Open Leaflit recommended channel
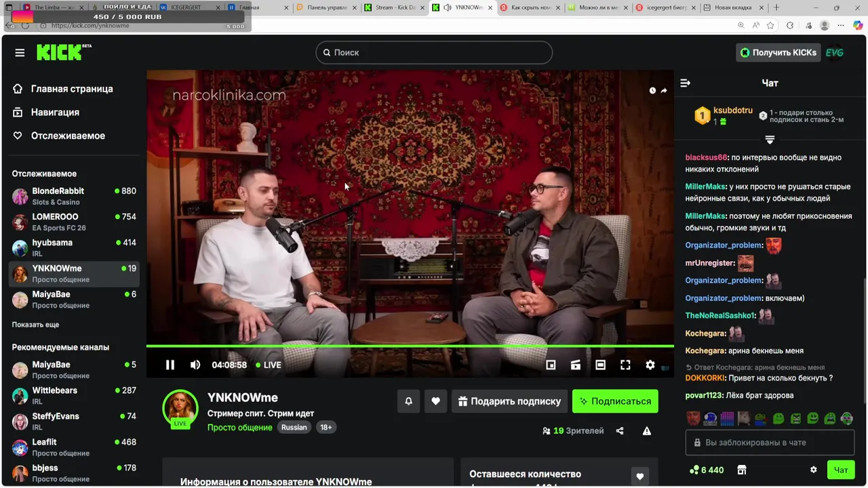This screenshot has height=488, width=868. coord(75,447)
